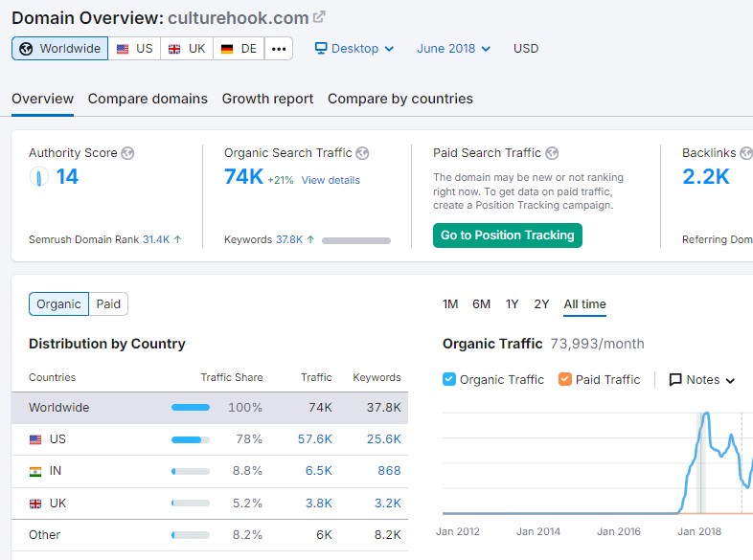This screenshot has height=560, width=753.
Task: Open the Overview tab
Action: 42,99
